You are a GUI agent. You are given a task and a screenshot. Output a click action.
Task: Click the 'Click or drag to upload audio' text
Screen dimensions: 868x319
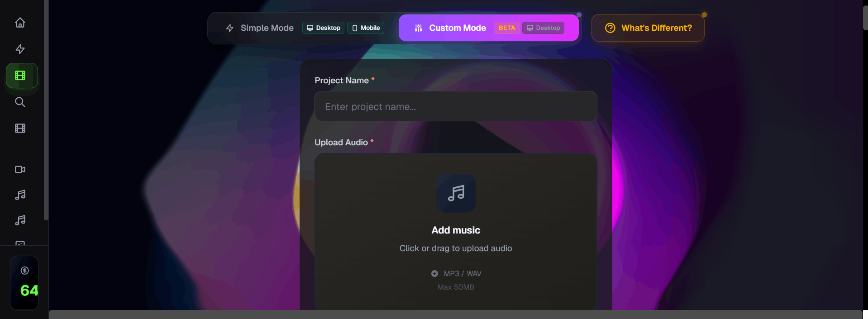[456, 248]
